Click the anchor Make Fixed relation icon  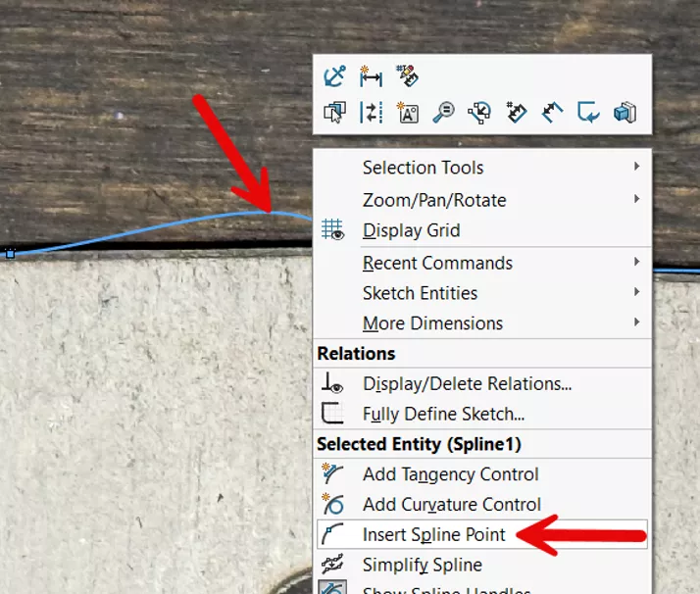(334, 75)
